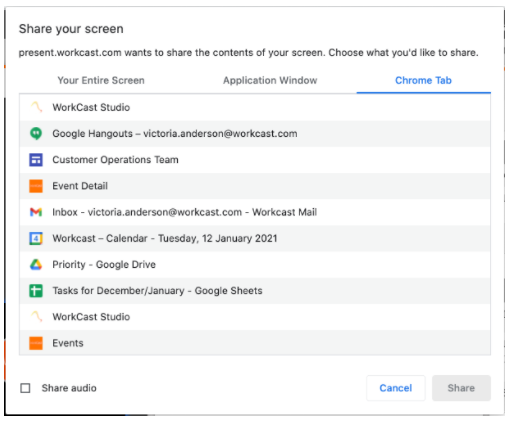Viewport: 510px width, 425px height.
Task: Click the Gmail icon beside Inbox
Action: coord(36,212)
